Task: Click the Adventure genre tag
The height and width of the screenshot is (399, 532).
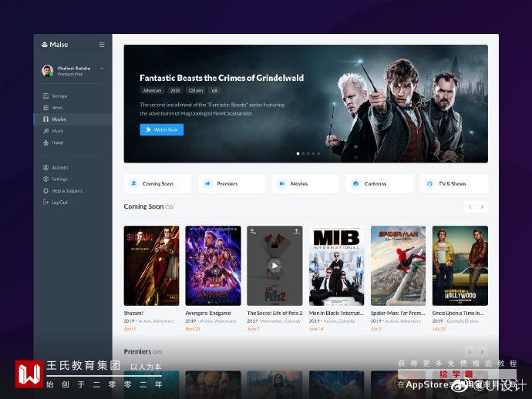Action: (x=152, y=91)
